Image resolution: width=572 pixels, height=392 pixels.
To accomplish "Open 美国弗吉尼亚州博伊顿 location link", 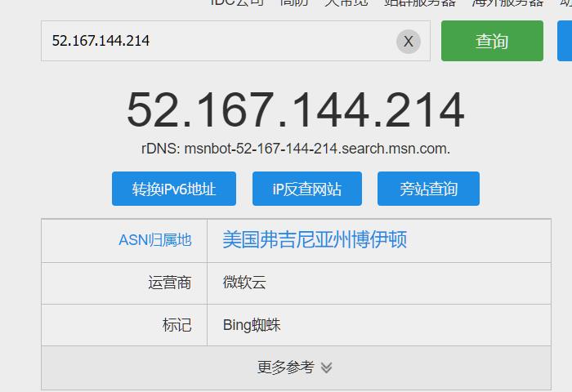I will tap(315, 240).
